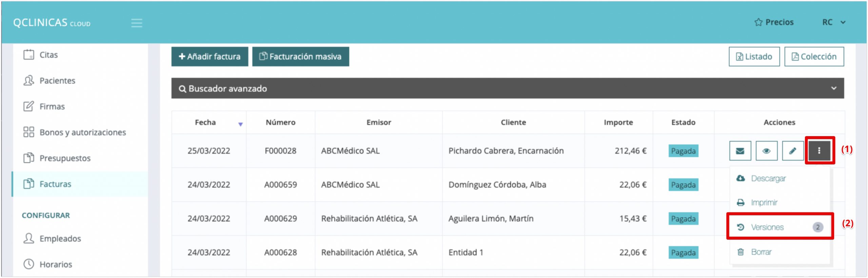Expand the Buscador avanzado panel

(x=833, y=88)
